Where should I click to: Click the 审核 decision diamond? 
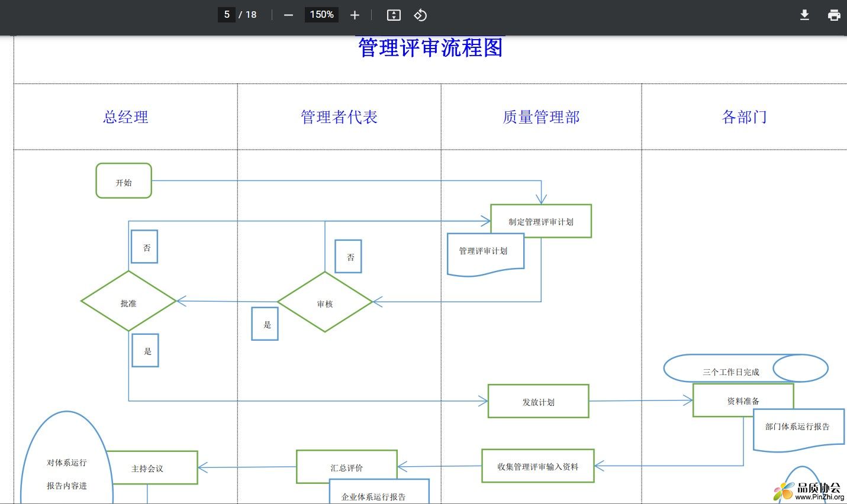point(325,302)
